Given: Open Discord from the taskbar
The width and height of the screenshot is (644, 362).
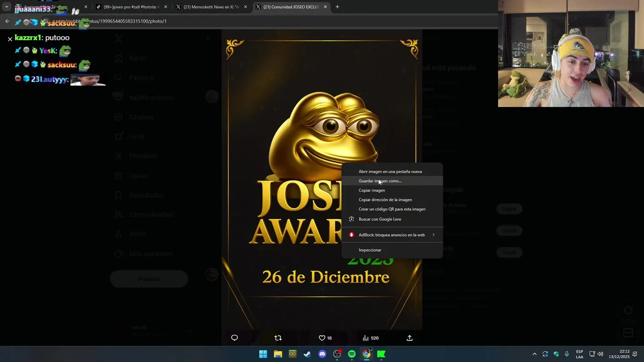Looking at the screenshot, I should [322, 354].
